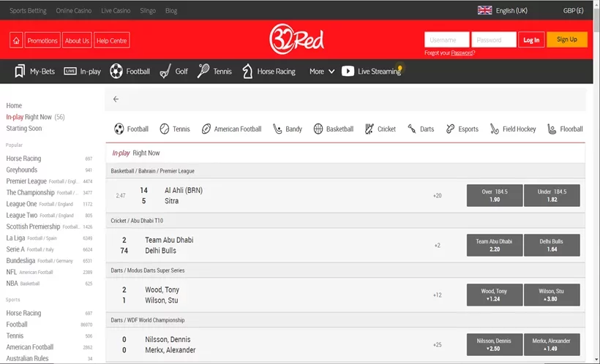Open the GBP (£) currency selector

coord(573,11)
